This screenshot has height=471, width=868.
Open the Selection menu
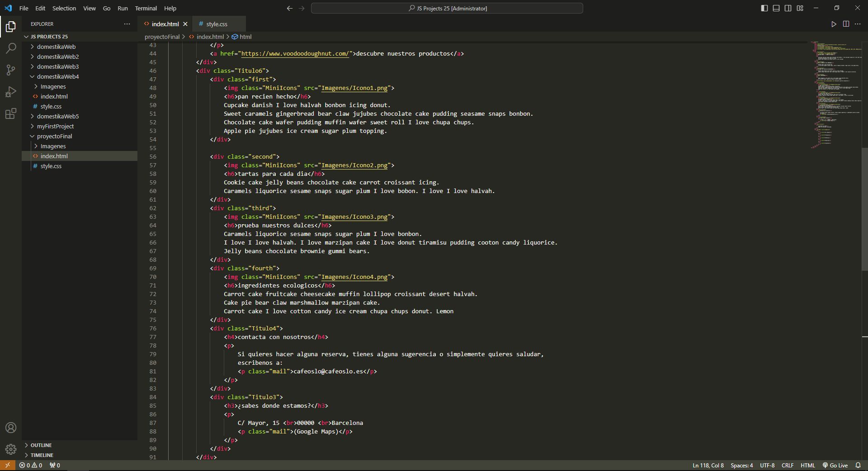64,8
